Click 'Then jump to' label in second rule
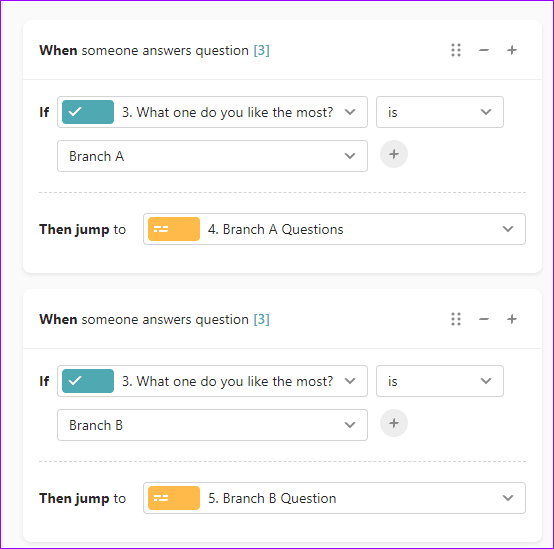 point(82,498)
